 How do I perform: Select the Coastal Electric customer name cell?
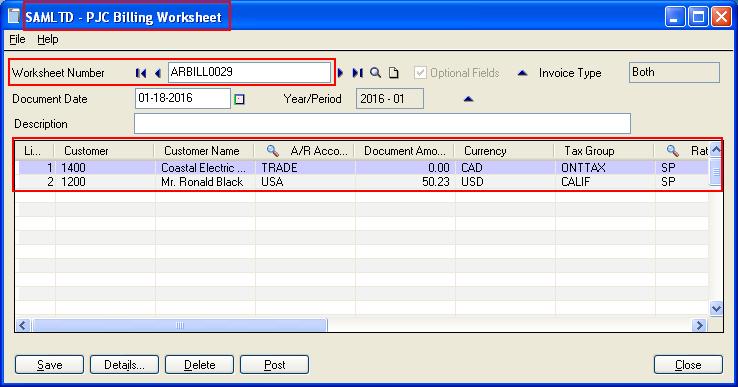(204, 168)
